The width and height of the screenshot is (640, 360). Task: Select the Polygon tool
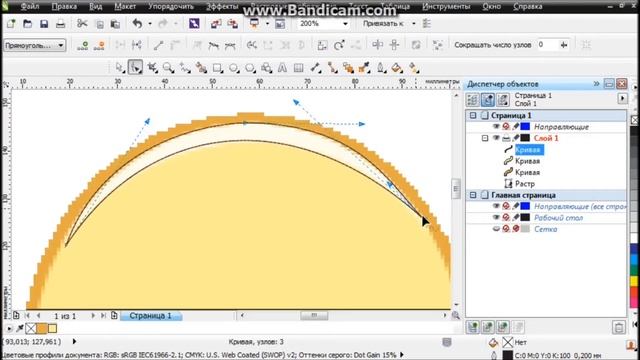[x=250, y=68]
